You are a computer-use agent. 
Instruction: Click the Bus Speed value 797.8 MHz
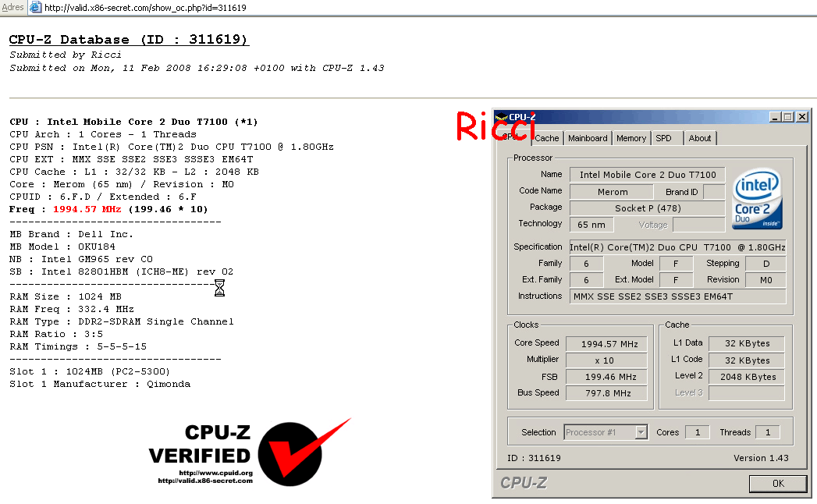pyautogui.click(x=606, y=393)
